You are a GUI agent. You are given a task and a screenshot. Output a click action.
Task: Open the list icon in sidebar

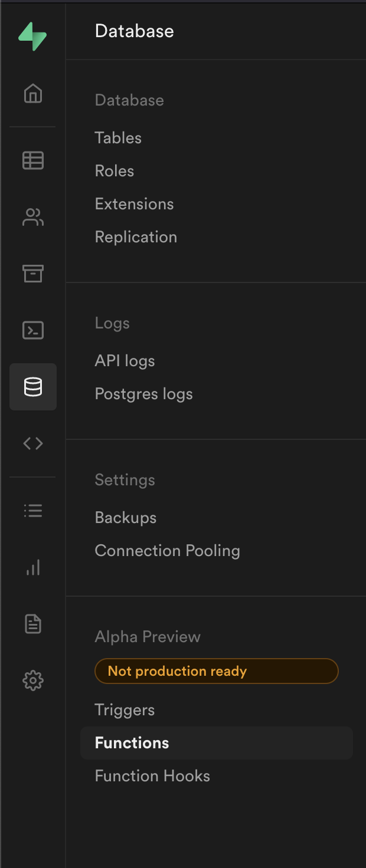(33, 511)
